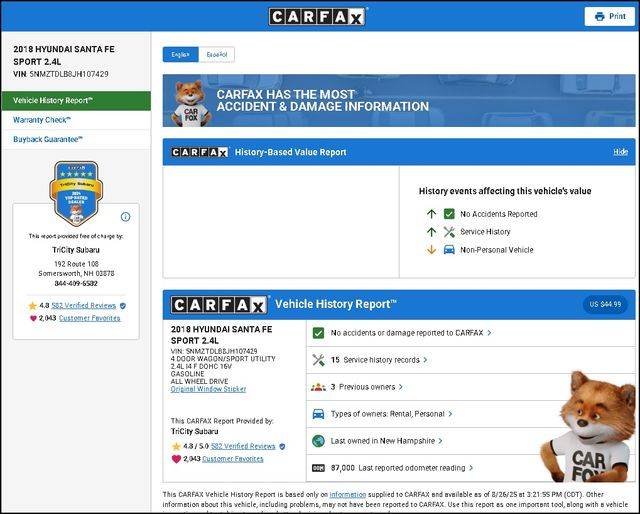Click tools icon in service records row
640x514 pixels.
[x=318, y=360]
